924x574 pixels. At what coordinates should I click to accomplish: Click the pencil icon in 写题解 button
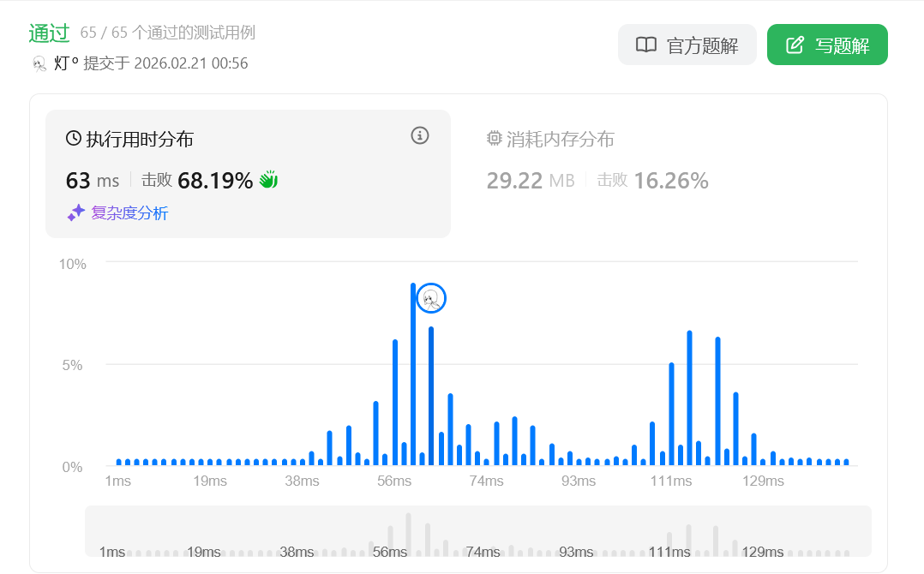pyautogui.click(x=795, y=45)
